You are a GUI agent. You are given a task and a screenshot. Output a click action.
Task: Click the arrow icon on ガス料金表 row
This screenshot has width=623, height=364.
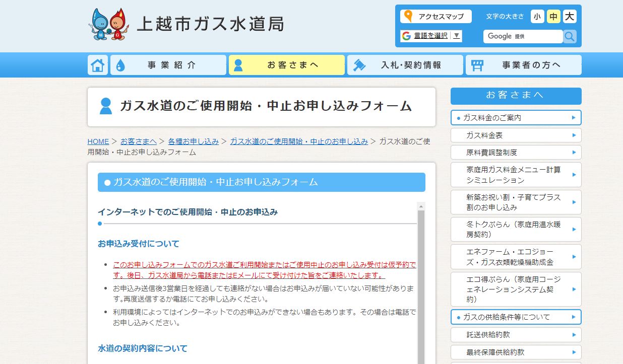coord(574,135)
